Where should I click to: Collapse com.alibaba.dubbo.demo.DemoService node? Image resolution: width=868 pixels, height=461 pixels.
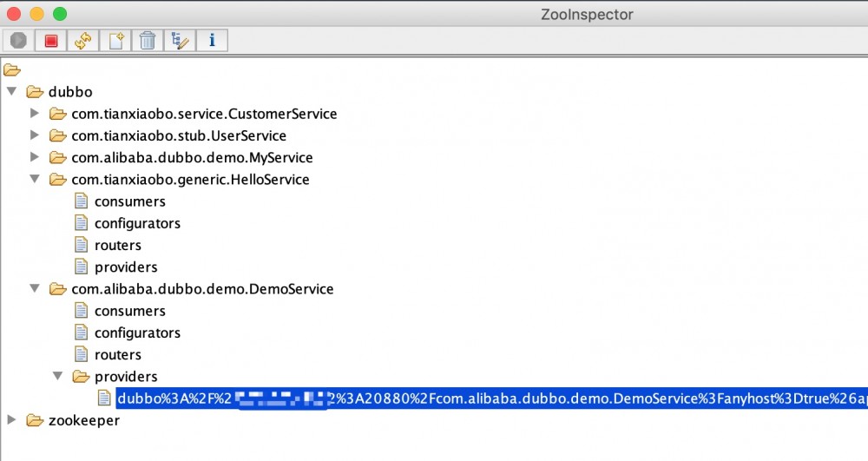(x=35, y=288)
